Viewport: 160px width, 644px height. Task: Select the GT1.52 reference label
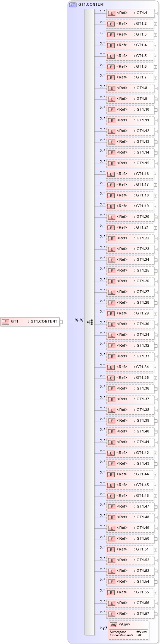(142, 560)
